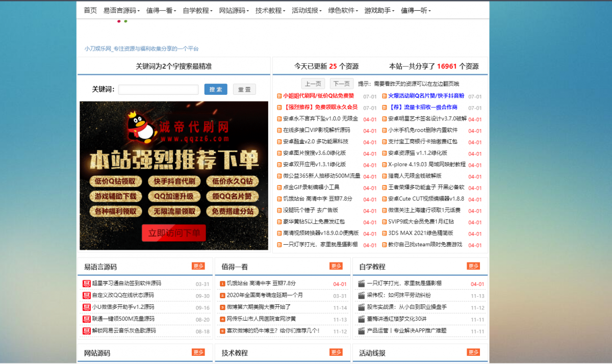Image resolution: width=612 pixels, height=364 pixels.
Task: Open 更多 for 易语言源码 section
Action: click(198, 266)
